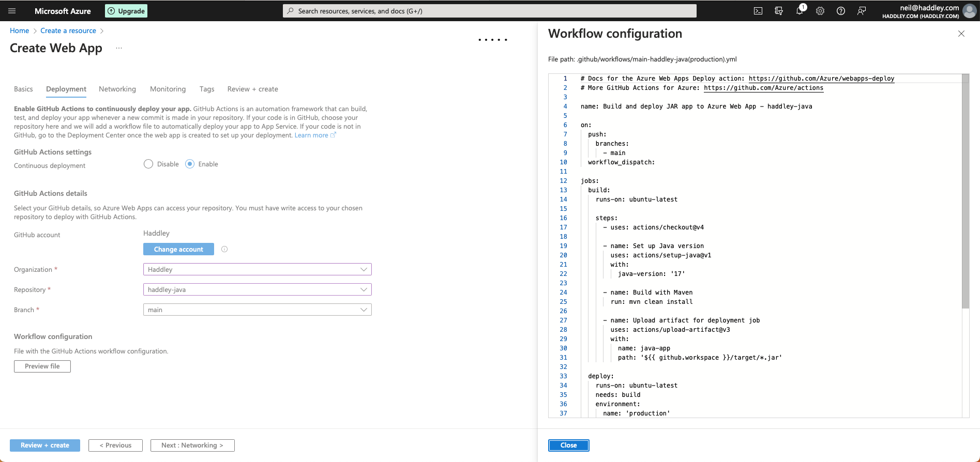This screenshot has width=980, height=462.
Task: Click the Close button in Workflow configuration
Action: pyautogui.click(x=569, y=445)
